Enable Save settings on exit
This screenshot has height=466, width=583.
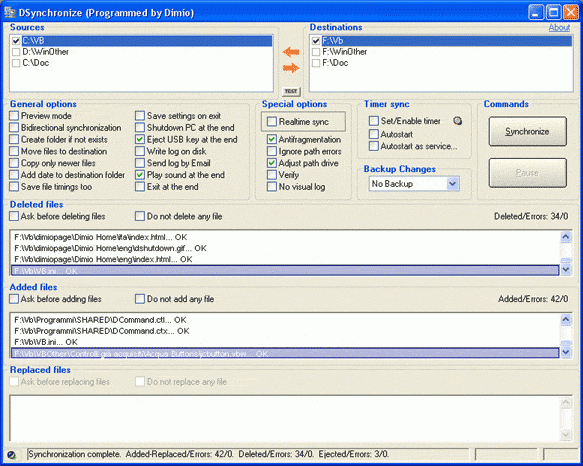tap(140, 116)
